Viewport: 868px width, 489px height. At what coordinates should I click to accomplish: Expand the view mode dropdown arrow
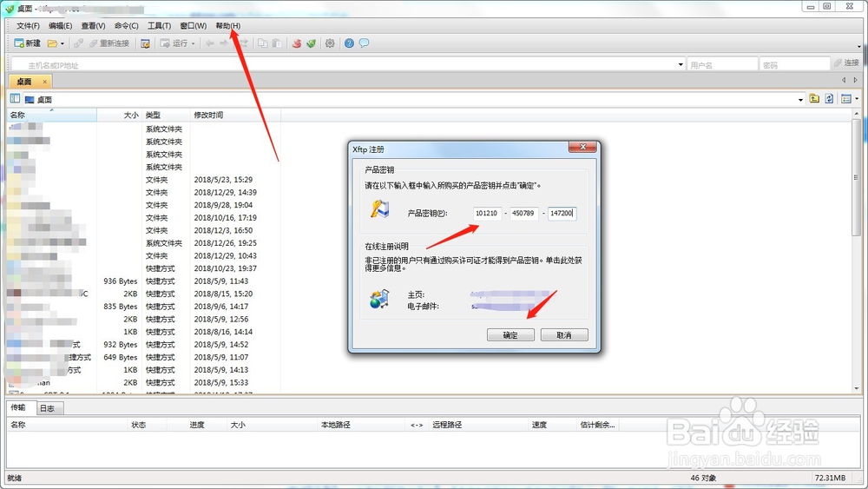pyautogui.click(x=857, y=99)
